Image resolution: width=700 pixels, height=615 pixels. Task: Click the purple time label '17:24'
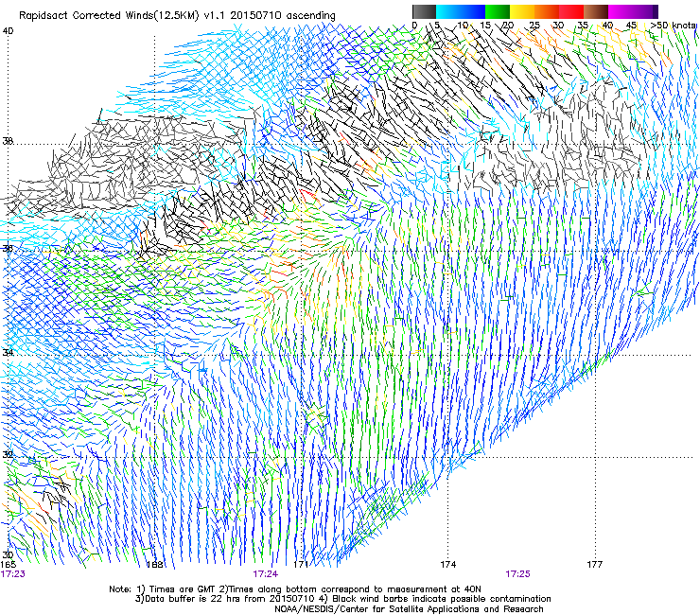coord(265,574)
